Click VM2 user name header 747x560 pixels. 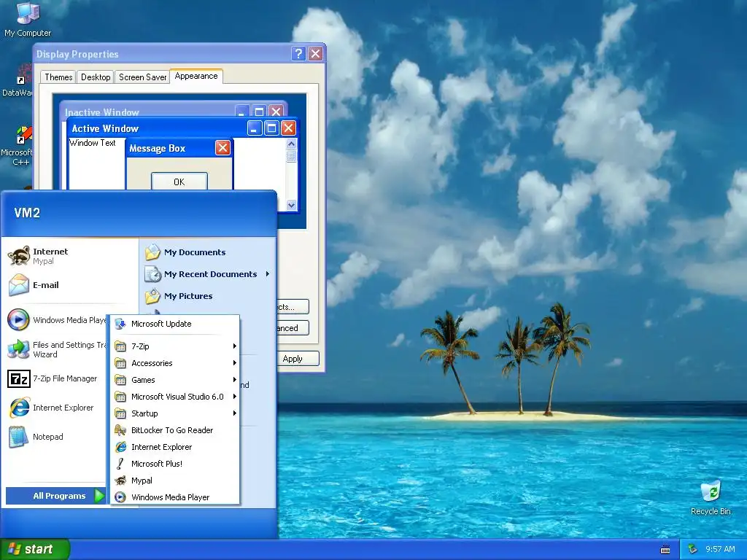(27, 213)
